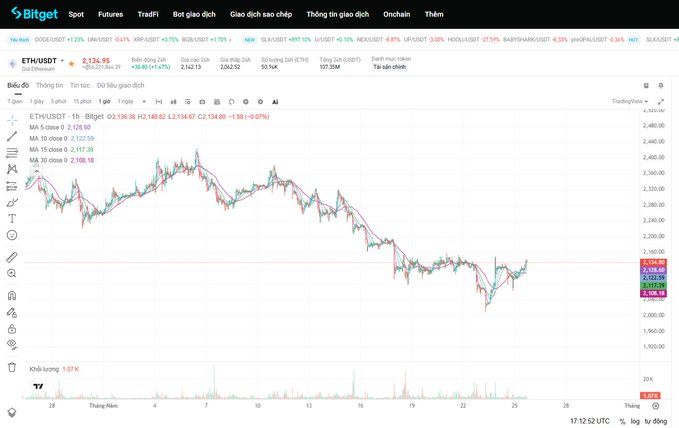The width and height of the screenshot is (679, 428).
Task: Click the interval width icon in toolbar
Action: tap(159, 102)
